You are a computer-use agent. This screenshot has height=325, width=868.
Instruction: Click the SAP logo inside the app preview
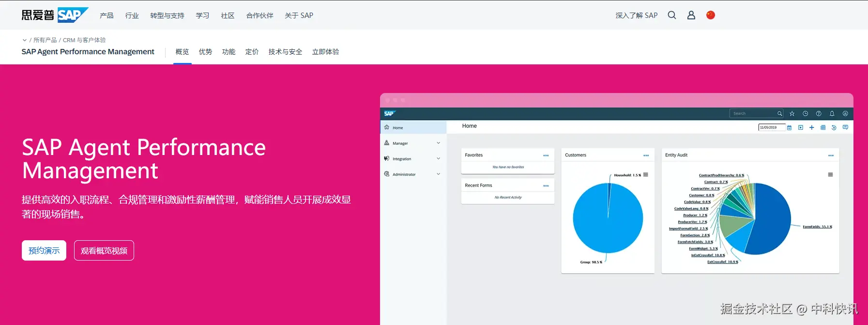390,113
